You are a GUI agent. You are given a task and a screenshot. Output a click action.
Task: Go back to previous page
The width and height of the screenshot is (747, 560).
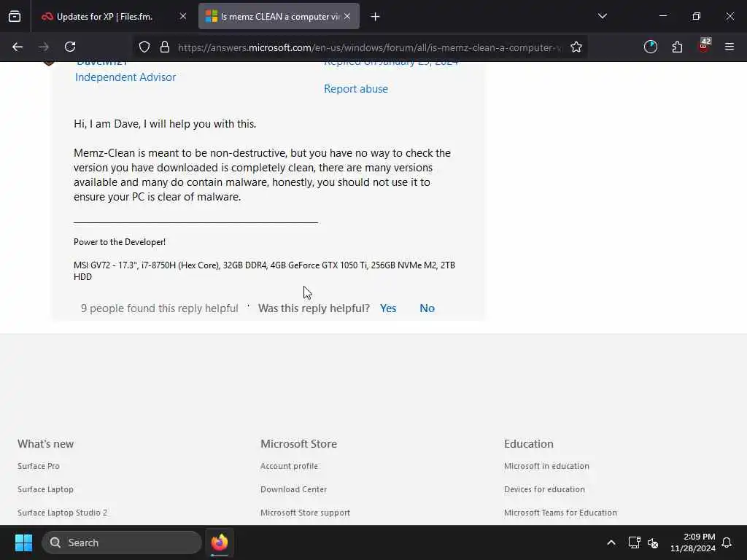click(18, 47)
